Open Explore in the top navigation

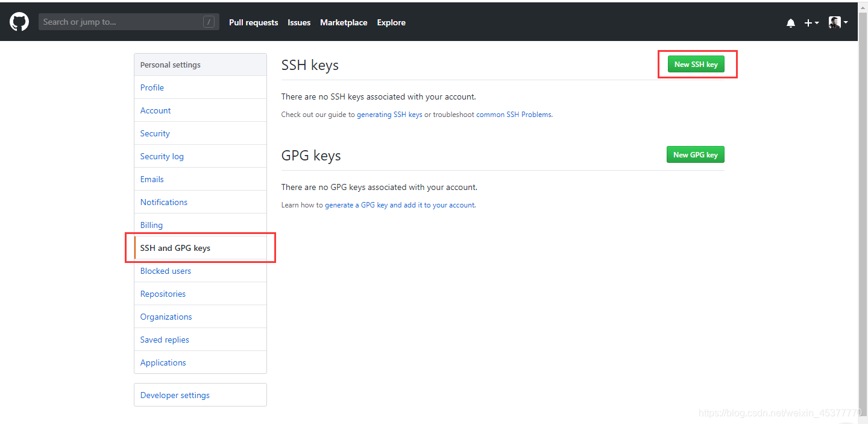[391, 22]
